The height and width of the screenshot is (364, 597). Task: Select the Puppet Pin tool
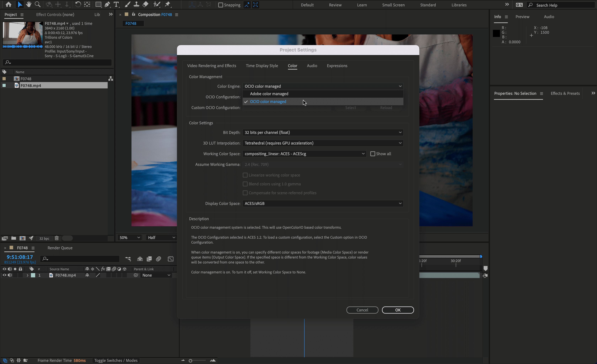coord(168,4)
